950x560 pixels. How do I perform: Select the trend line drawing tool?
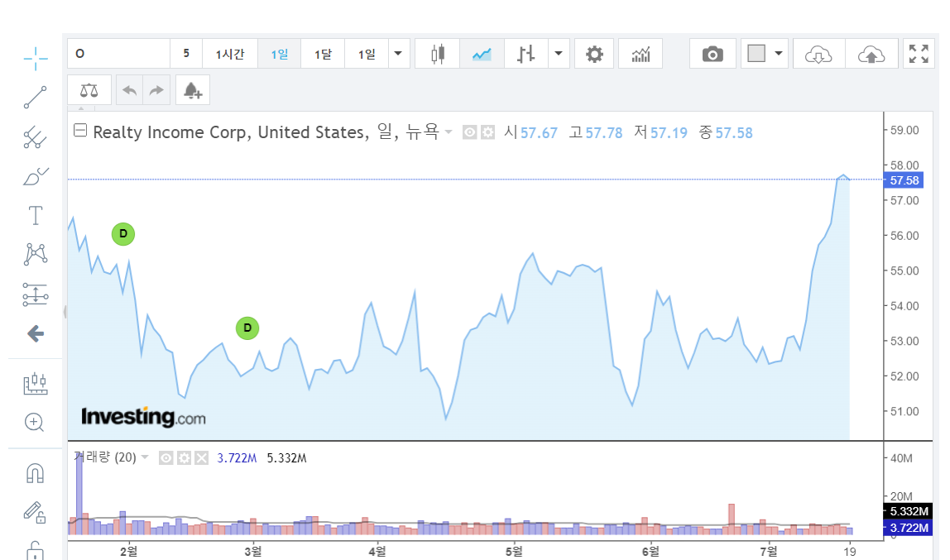point(35,98)
